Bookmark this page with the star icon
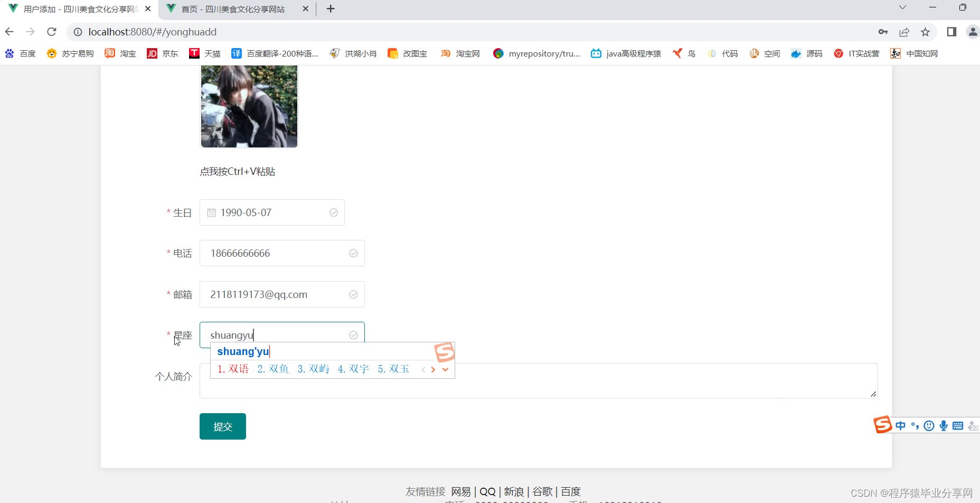Screen dimensions: 980x503 (x=925, y=32)
